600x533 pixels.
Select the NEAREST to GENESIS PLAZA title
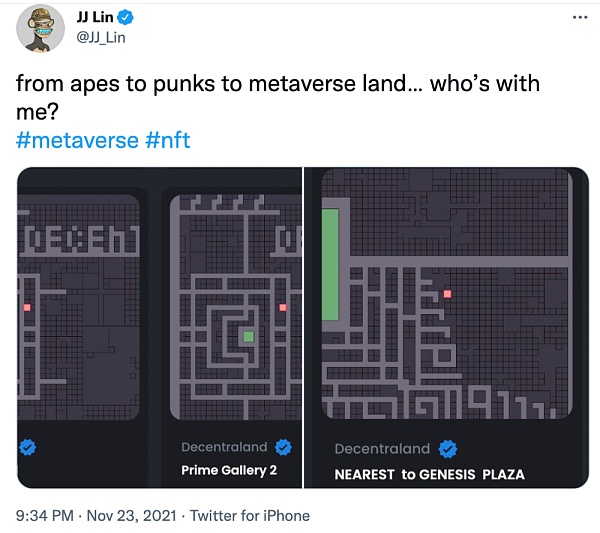429,473
